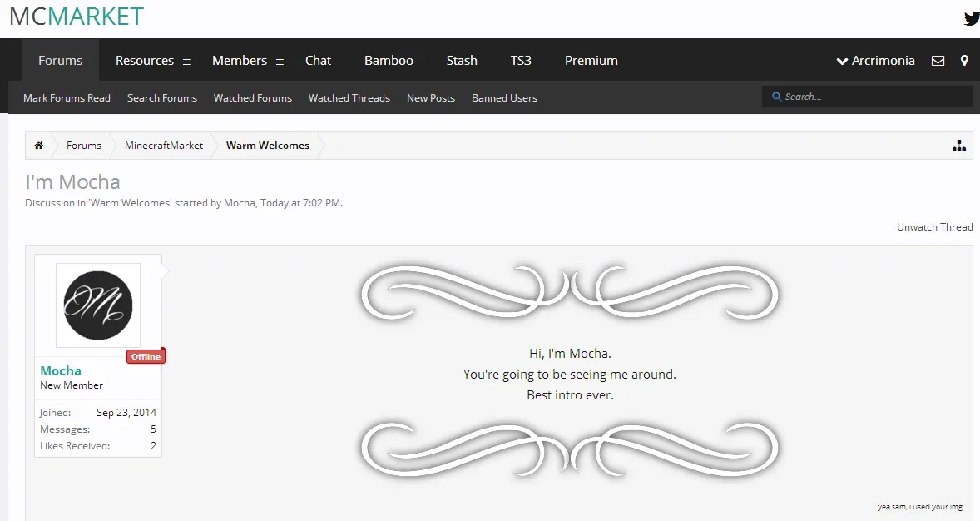This screenshot has width=980, height=521.
Task: Open the sitemap tree icon
Action: pos(958,146)
